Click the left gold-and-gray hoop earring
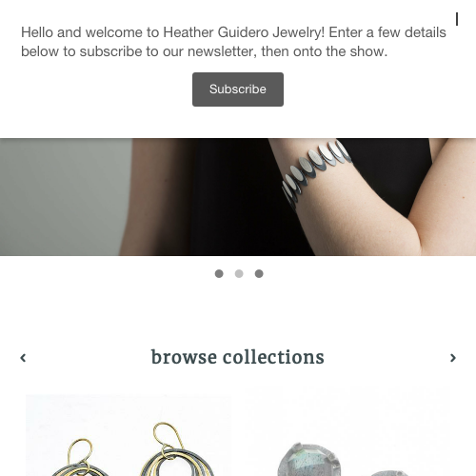 pos(79,459)
